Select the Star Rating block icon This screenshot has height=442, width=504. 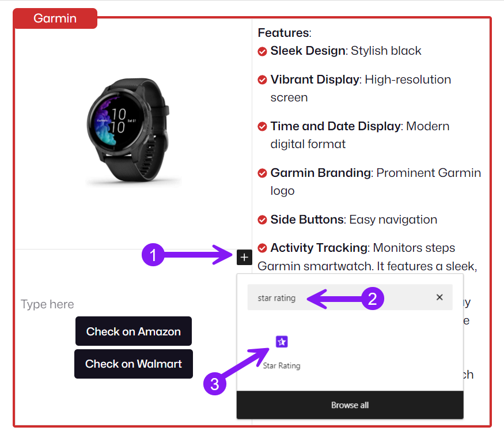(282, 342)
